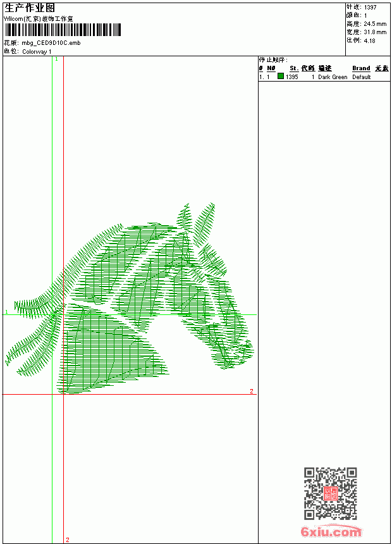The height and width of the screenshot is (544, 392).
Task: Click the red marker 2 on the horizontal line
Action: click(x=252, y=391)
